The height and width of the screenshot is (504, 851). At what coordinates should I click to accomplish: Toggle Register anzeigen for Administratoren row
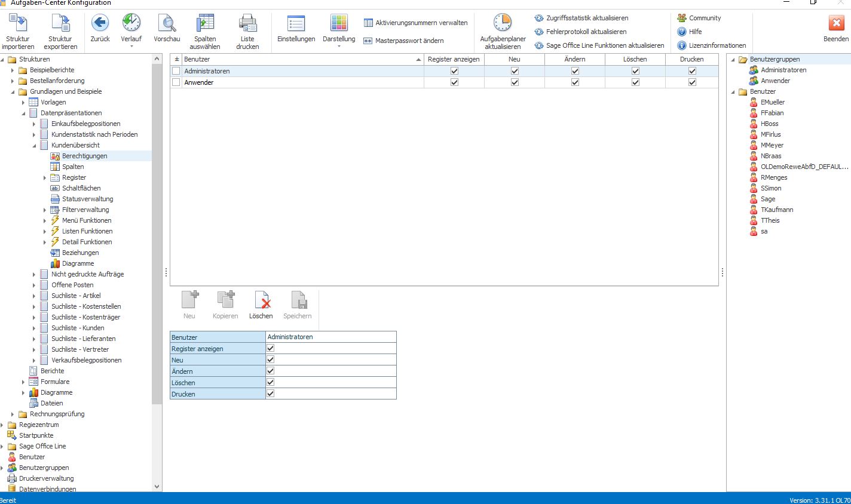pyautogui.click(x=454, y=71)
